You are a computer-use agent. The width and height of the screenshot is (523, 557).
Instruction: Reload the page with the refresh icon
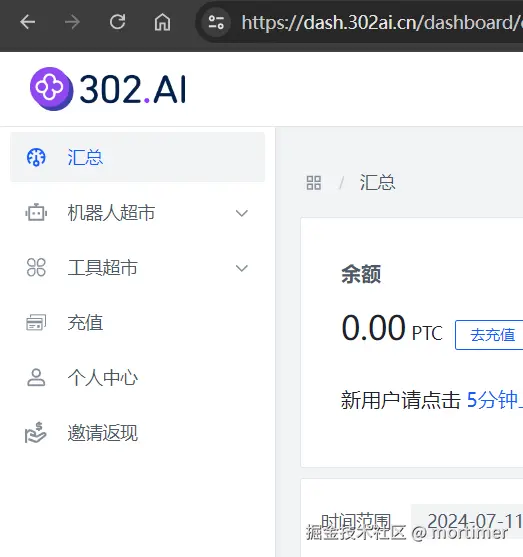point(117,22)
